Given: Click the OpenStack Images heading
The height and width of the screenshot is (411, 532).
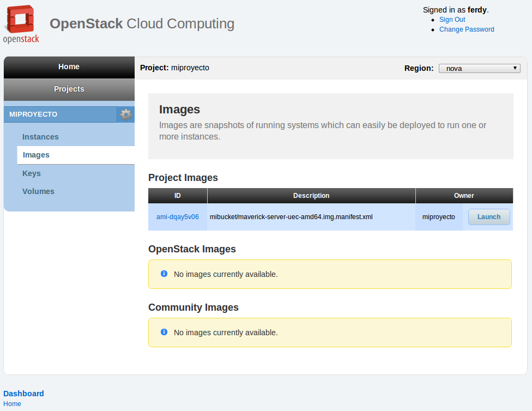Looking at the screenshot, I should (x=192, y=249).
